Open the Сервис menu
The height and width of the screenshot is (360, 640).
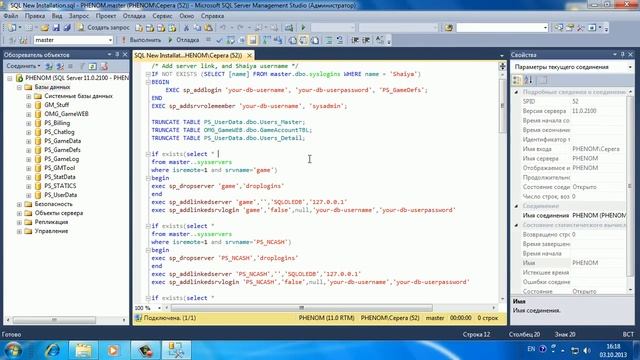162,16
